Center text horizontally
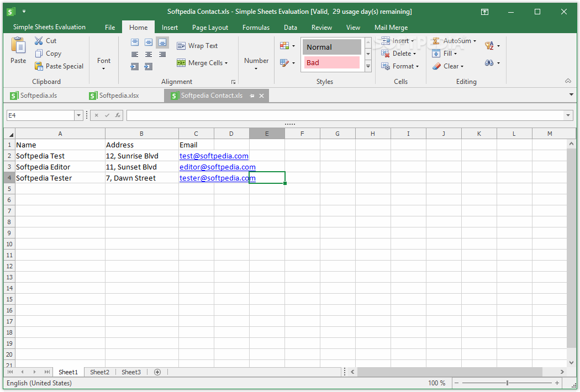 click(x=149, y=54)
